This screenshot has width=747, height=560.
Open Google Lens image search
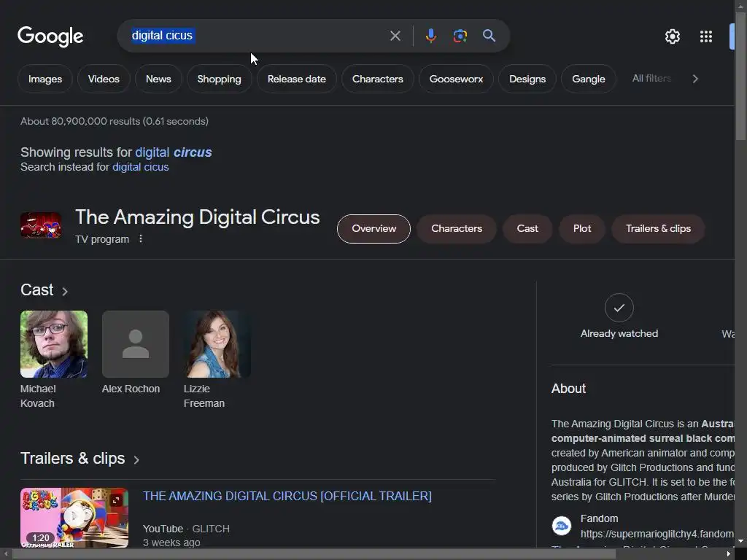pos(460,36)
